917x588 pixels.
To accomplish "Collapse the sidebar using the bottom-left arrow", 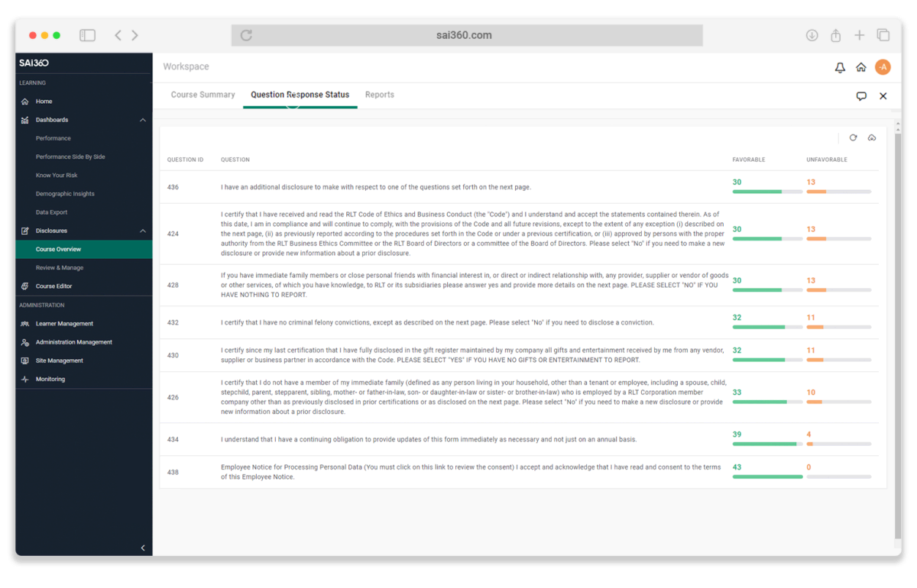I will (142, 548).
